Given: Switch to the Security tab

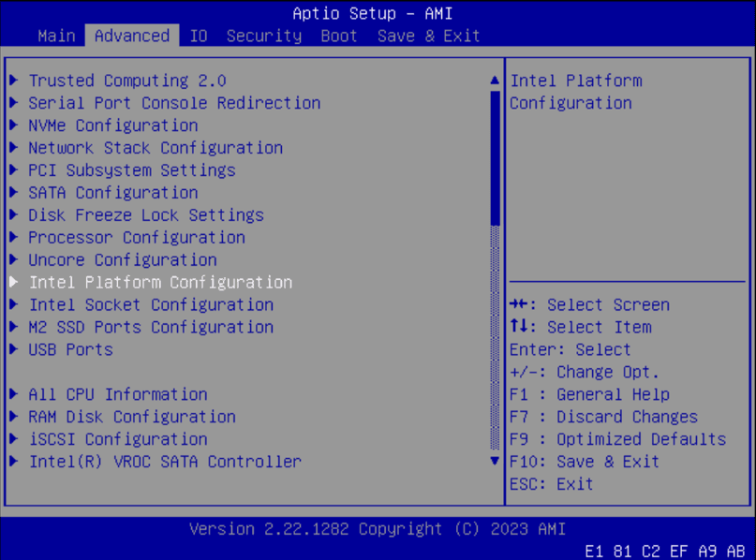Looking at the screenshot, I should [263, 36].
